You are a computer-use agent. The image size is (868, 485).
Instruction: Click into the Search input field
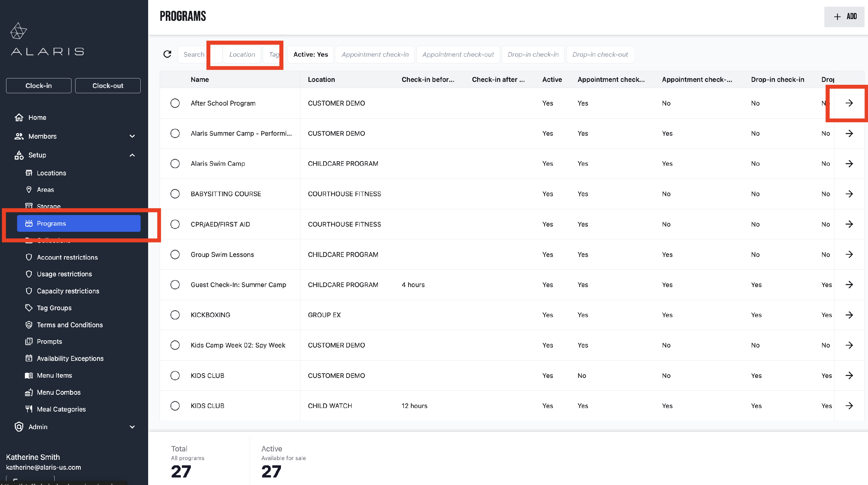click(193, 54)
